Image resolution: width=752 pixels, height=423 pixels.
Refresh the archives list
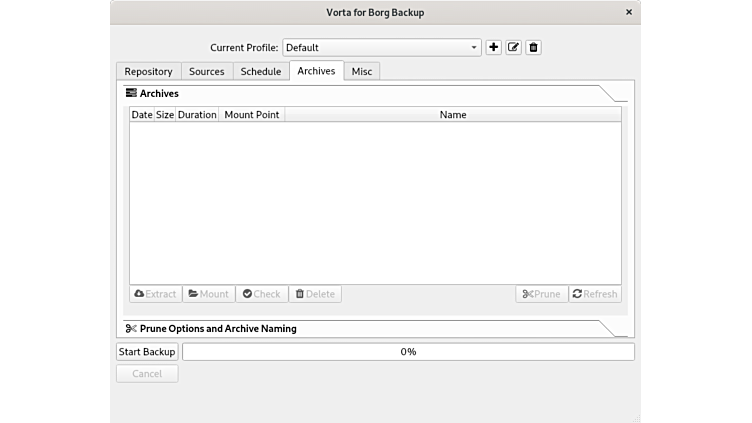(595, 294)
